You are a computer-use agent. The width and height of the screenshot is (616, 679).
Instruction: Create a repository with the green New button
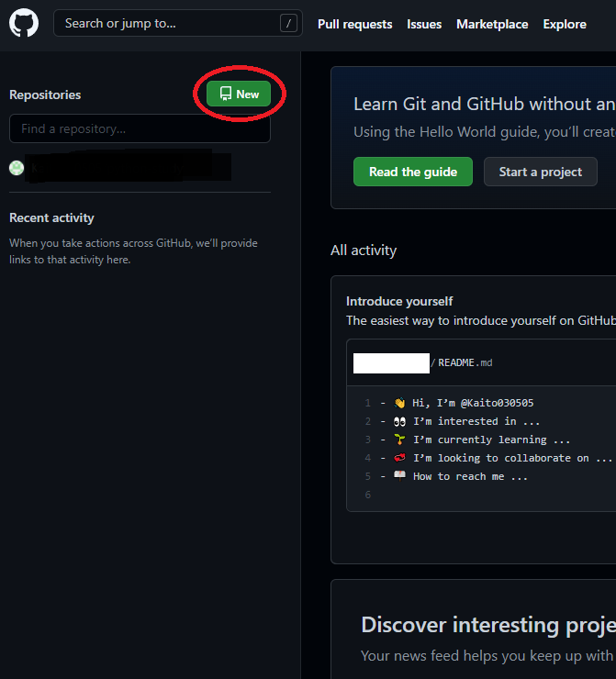coord(239,94)
